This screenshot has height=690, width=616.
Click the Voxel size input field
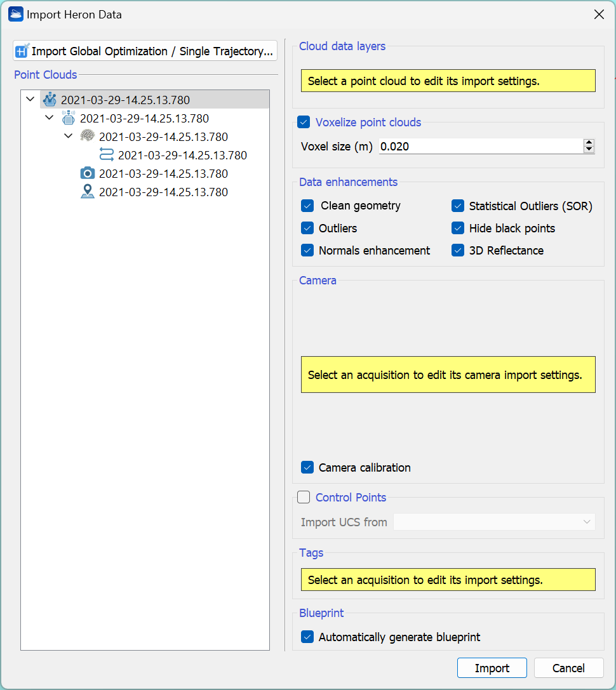pos(480,147)
